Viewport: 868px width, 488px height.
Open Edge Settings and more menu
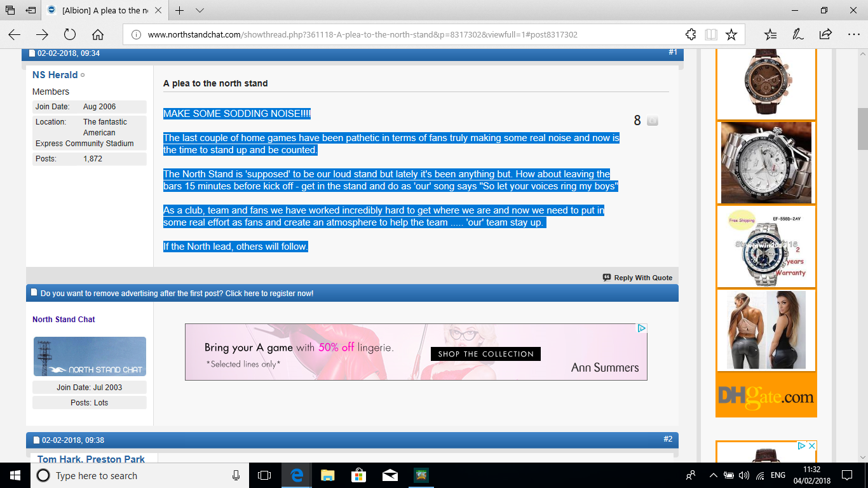tap(853, 34)
